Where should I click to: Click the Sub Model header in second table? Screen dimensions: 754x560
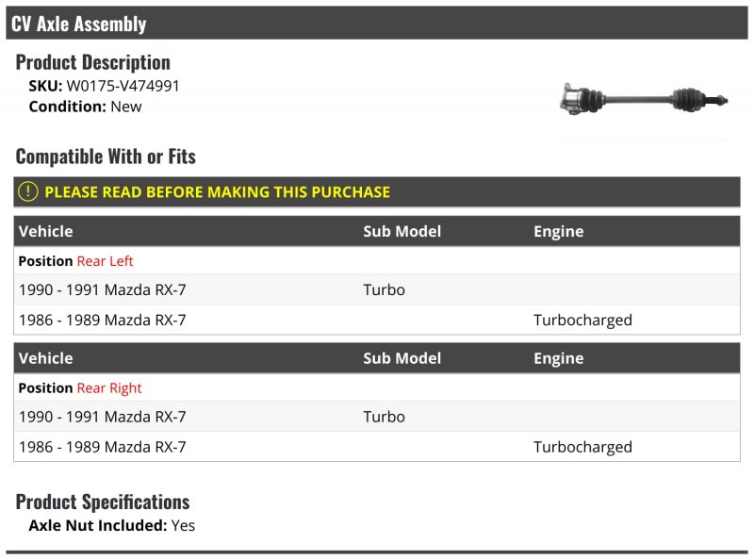pos(402,358)
